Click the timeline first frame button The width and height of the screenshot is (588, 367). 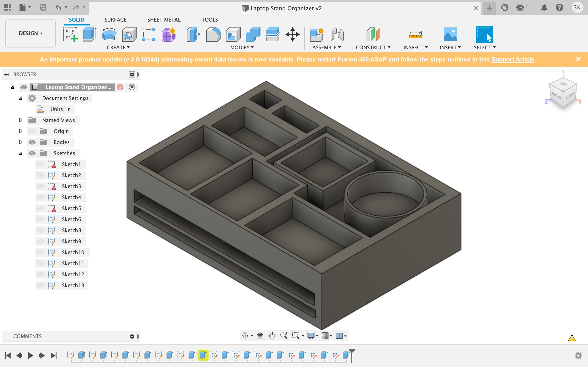click(8, 355)
